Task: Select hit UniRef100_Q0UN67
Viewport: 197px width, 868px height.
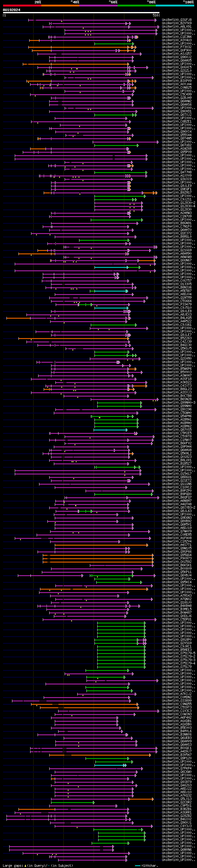Action: pos(177,260)
